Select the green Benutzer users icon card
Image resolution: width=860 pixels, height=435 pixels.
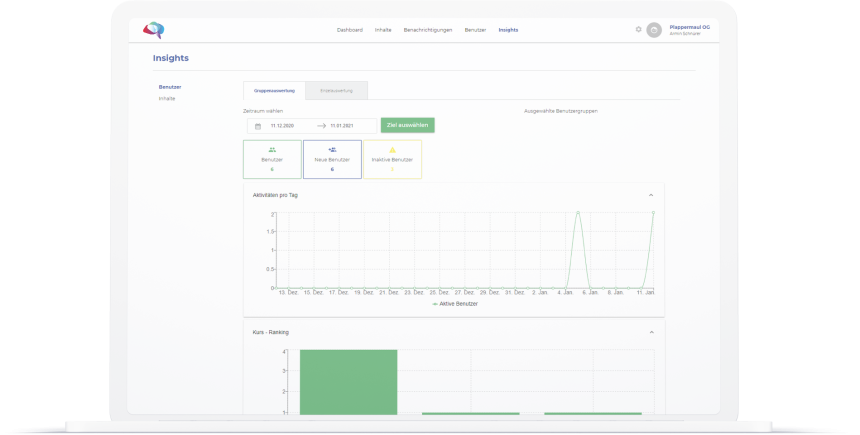tap(272, 160)
